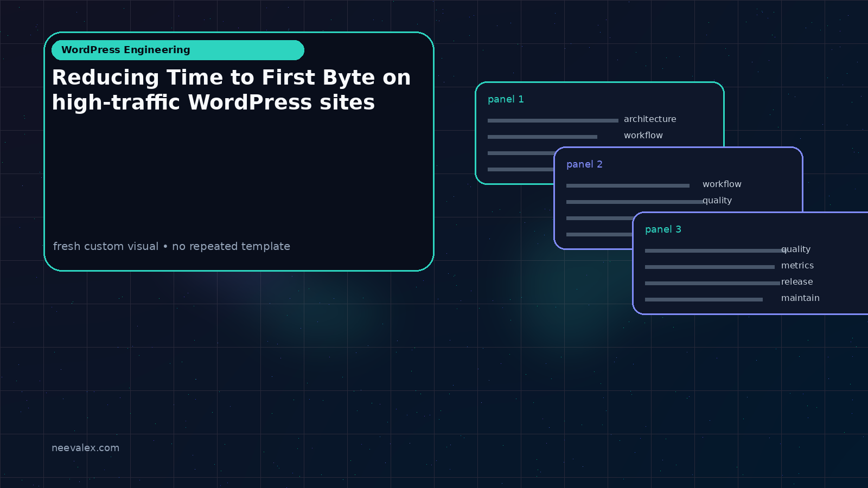Click the bar beside 'workflow' in panel 2
Image resolution: width=868 pixels, height=488 pixels.
pyautogui.click(x=628, y=185)
